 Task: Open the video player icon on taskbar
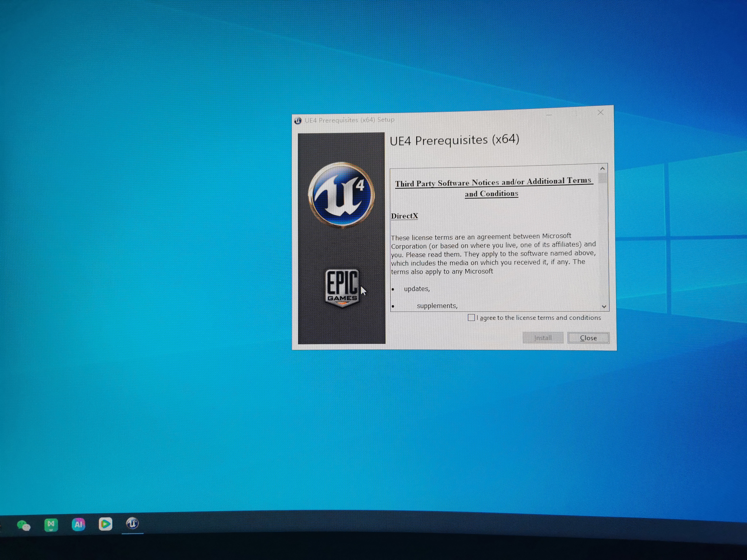pos(105,524)
